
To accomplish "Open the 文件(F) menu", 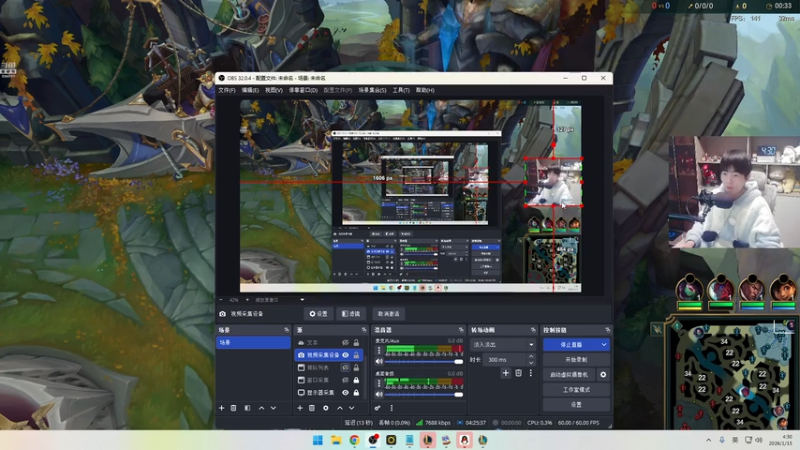I will (x=227, y=90).
